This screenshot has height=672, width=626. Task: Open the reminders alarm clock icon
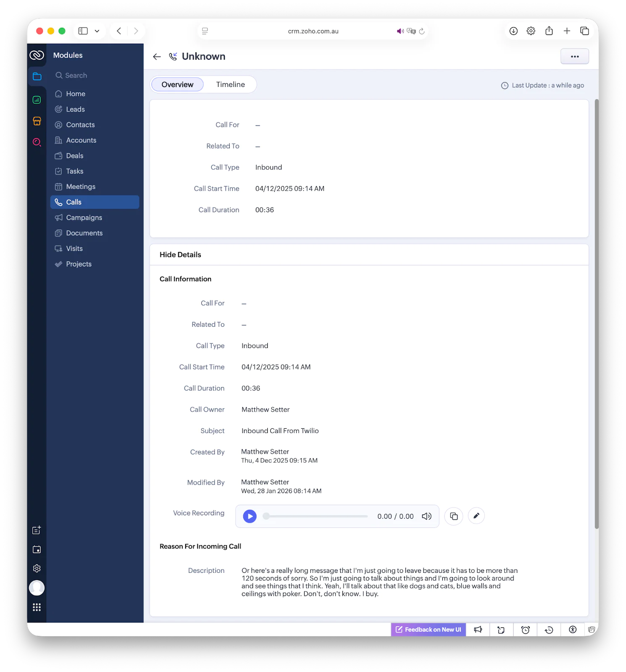(525, 630)
